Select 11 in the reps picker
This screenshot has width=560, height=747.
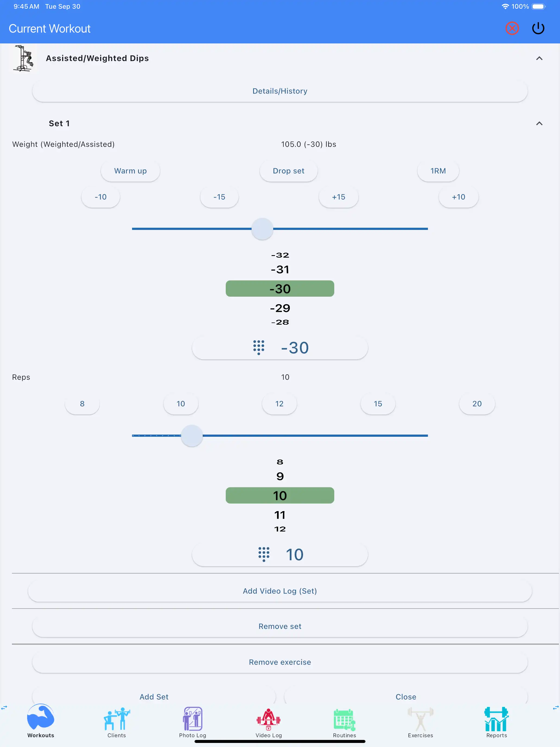pyautogui.click(x=280, y=515)
